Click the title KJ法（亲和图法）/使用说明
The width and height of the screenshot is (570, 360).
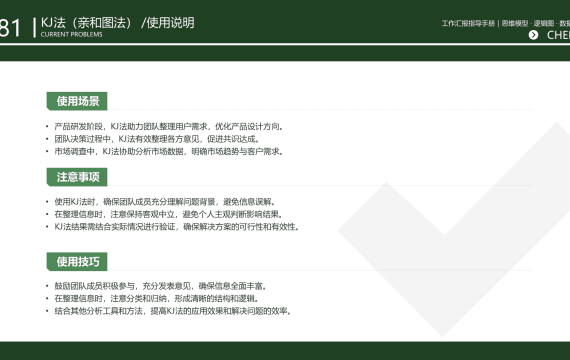coord(118,23)
